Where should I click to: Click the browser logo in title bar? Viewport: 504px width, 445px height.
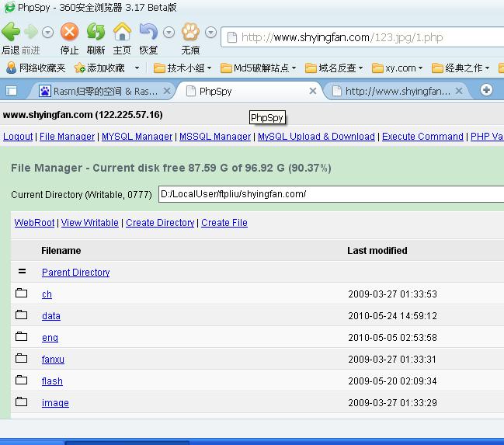[9, 7]
